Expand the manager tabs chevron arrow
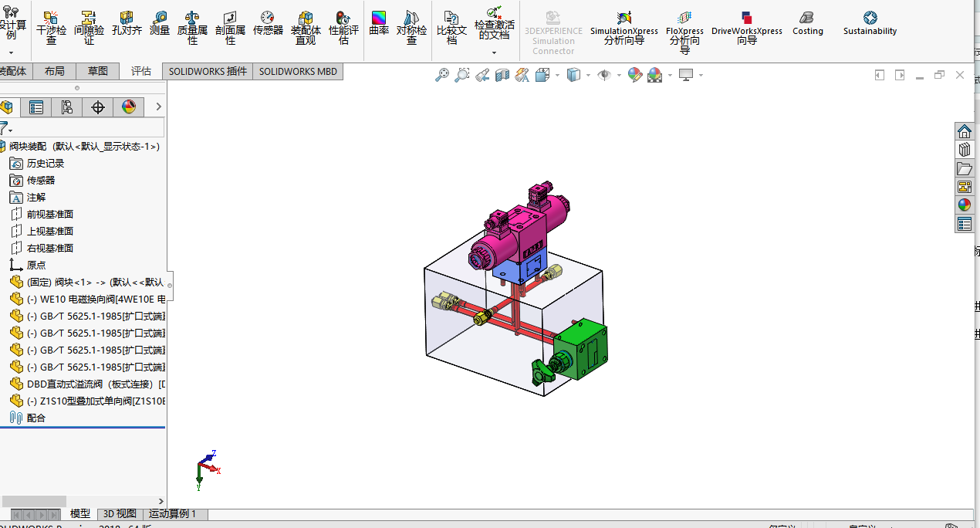980x528 pixels. [159, 107]
